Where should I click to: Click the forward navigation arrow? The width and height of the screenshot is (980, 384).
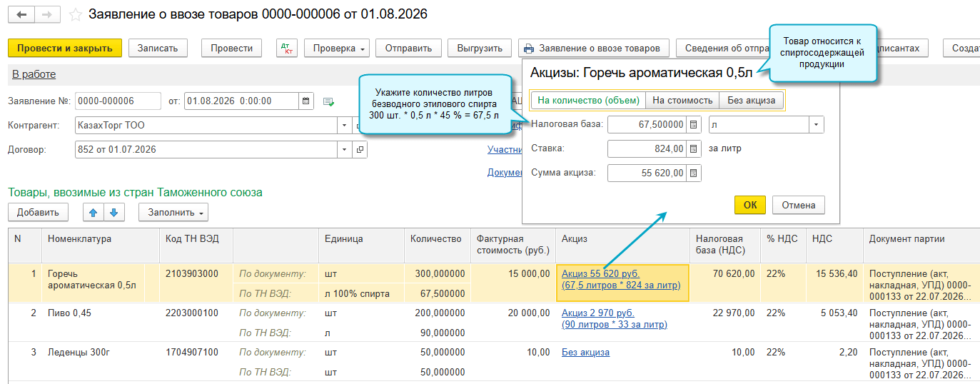coord(47,14)
